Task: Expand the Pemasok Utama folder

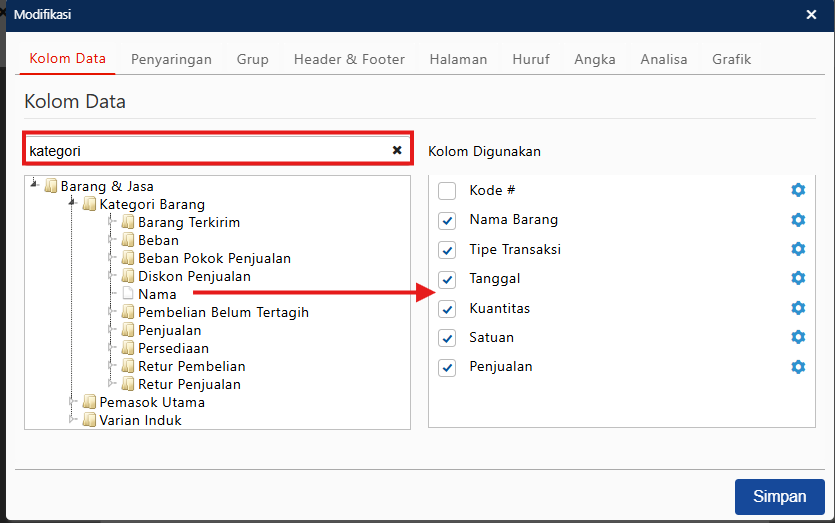Action: (73, 402)
